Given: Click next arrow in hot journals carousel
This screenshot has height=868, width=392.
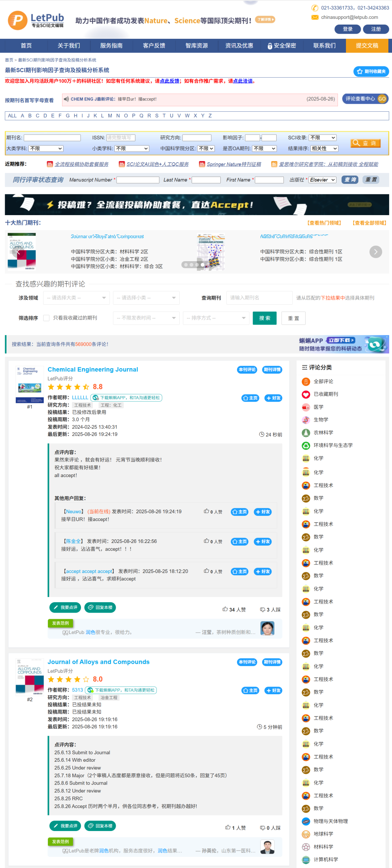Looking at the screenshot, I should tap(376, 252).
